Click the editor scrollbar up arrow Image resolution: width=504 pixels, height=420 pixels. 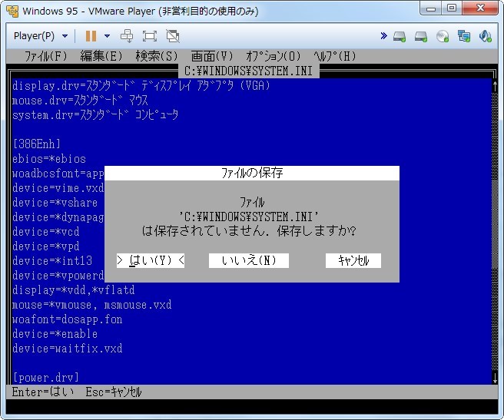[x=495, y=86]
